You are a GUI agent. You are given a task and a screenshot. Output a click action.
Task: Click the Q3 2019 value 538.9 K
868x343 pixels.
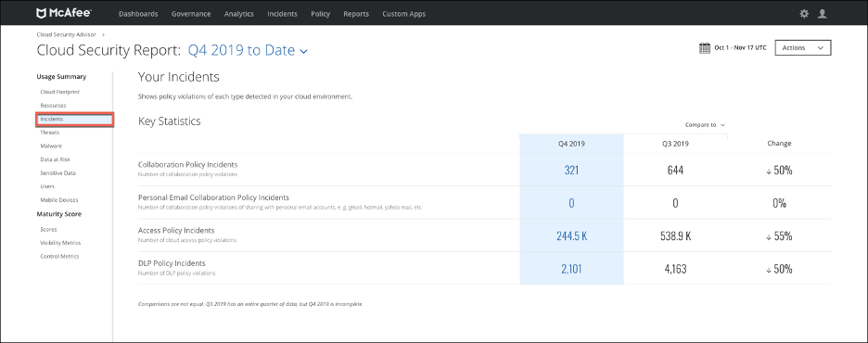tap(675, 236)
